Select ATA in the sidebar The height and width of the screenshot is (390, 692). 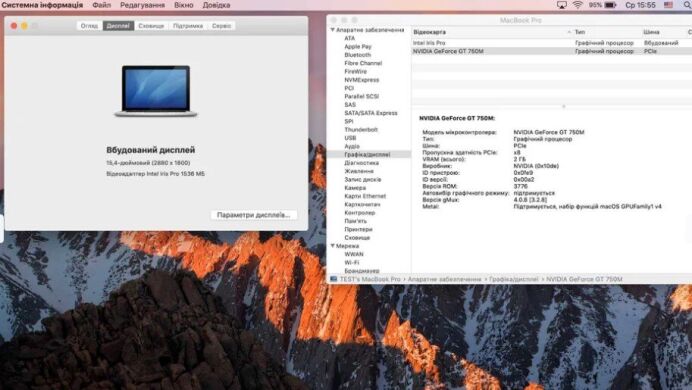tap(350, 38)
